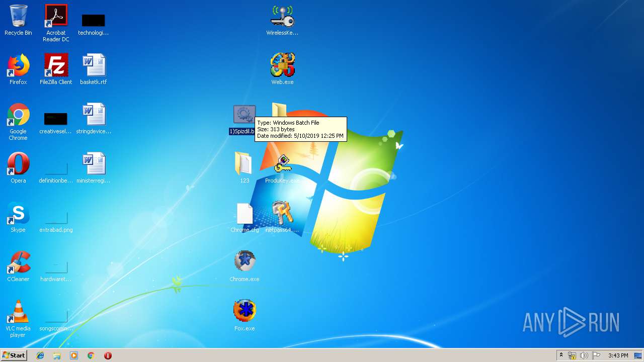Select the folder partially behind the tooltip
Viewport: 644px width, 362px height.
[279, 110]
